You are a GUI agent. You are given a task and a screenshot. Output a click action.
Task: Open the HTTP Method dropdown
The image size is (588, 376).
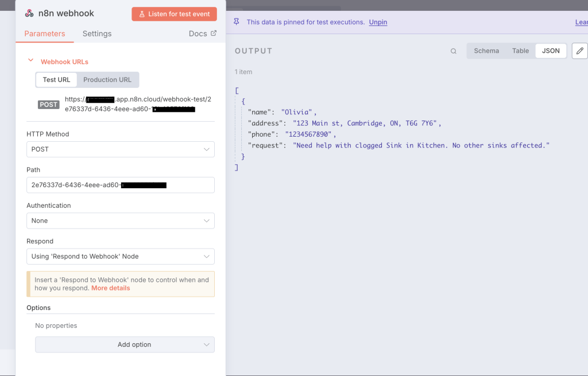pos(121,149)
